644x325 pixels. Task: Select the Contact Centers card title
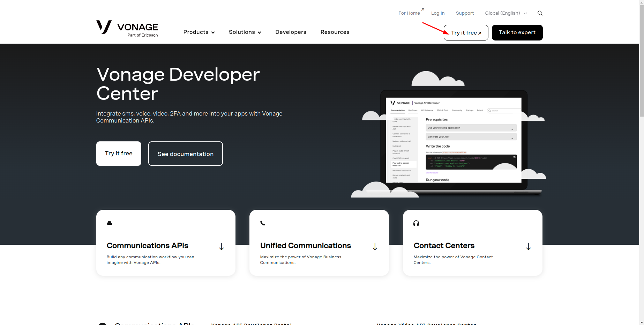pos(444,246)
